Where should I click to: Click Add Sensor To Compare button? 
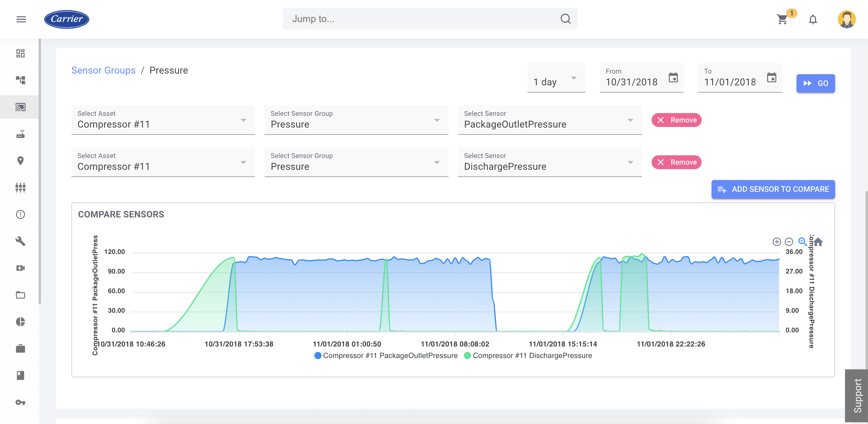773,189
